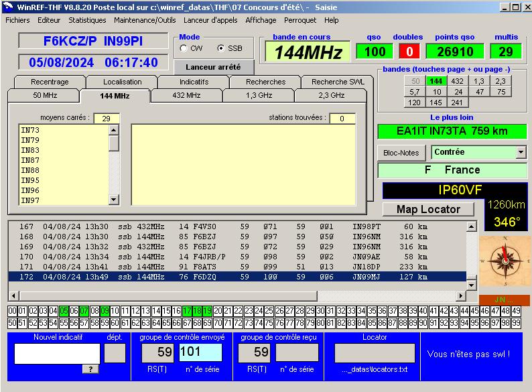Click the sent serial number field 101
This screenshot has width=532, height=392.
[200, 352]
